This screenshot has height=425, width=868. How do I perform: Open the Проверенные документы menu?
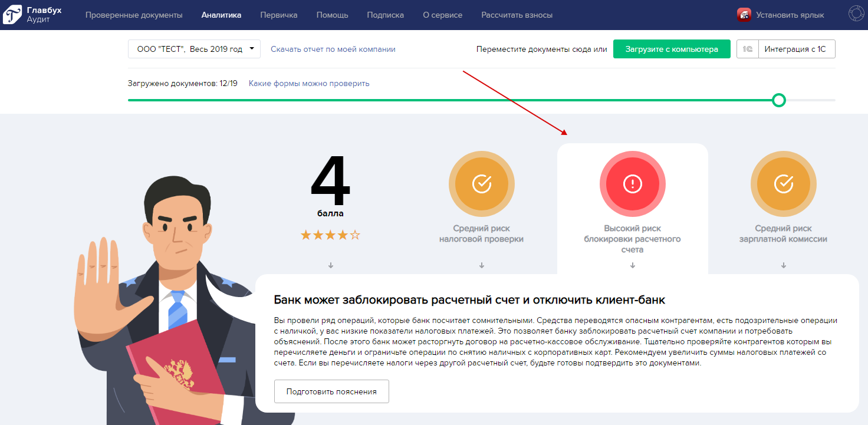pos(134,15)
